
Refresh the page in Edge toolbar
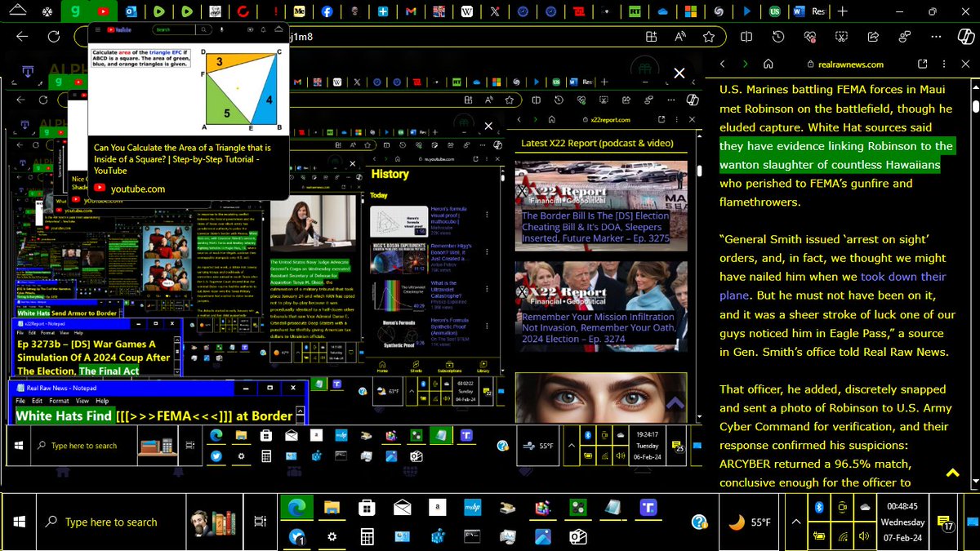[54, 37]
